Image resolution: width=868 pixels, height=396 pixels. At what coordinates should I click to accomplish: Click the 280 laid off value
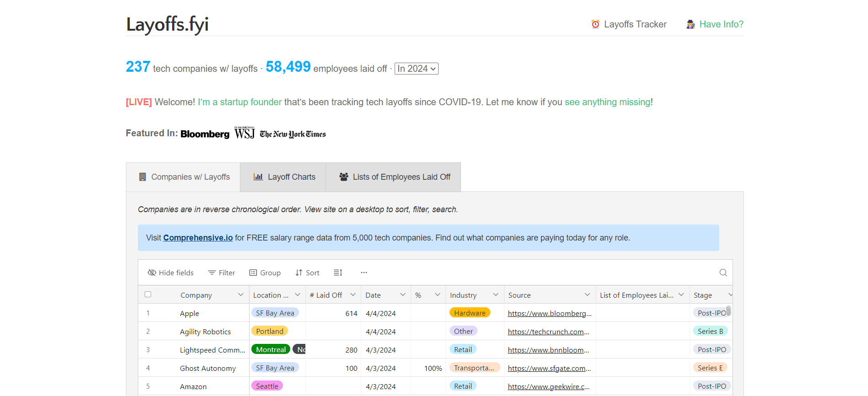point(351,350)
